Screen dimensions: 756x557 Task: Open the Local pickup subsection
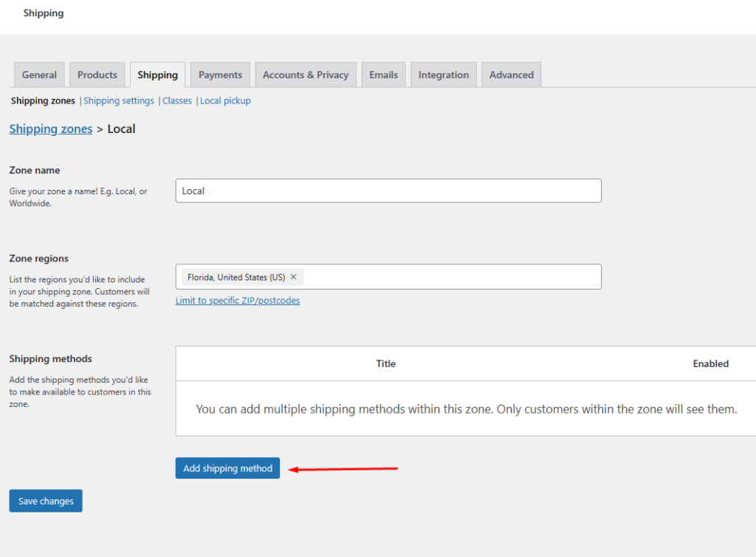click(x=225, y=100)
